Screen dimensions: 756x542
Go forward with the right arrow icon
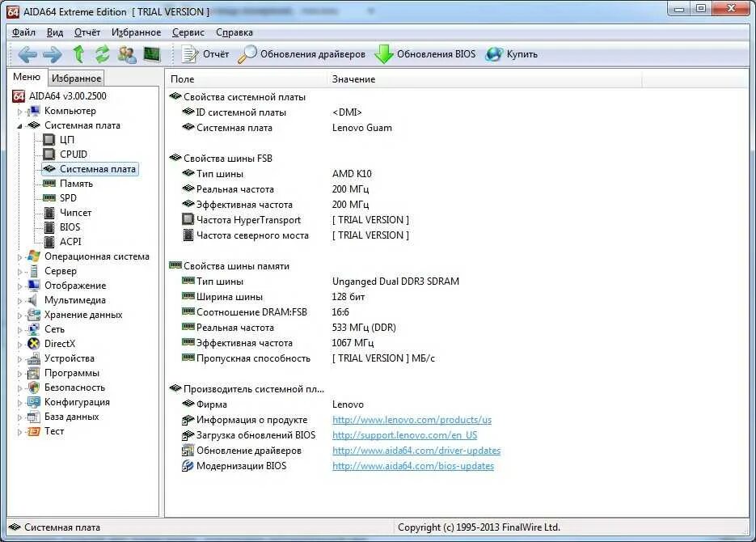click(52, 54)
